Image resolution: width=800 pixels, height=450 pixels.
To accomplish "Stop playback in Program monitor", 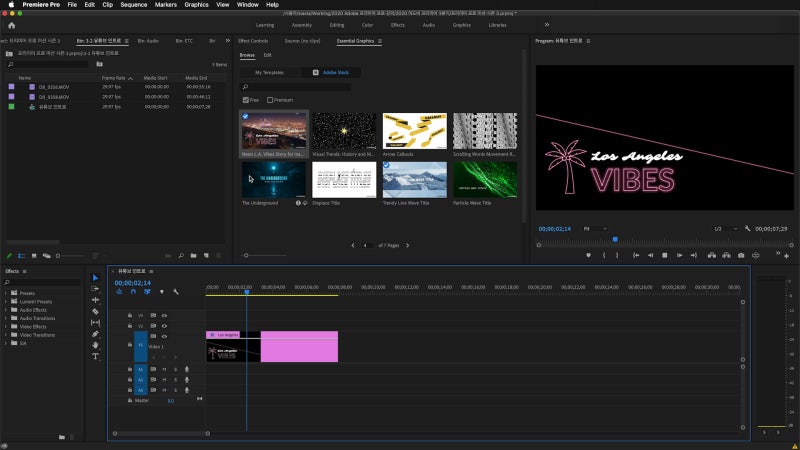I will click(x=665, y=255).
